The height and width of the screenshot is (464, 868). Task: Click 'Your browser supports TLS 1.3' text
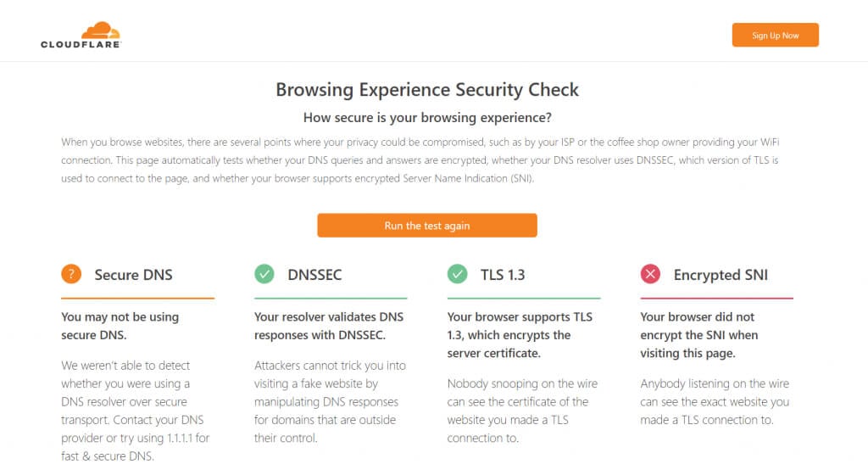click(x=520, y=334)
